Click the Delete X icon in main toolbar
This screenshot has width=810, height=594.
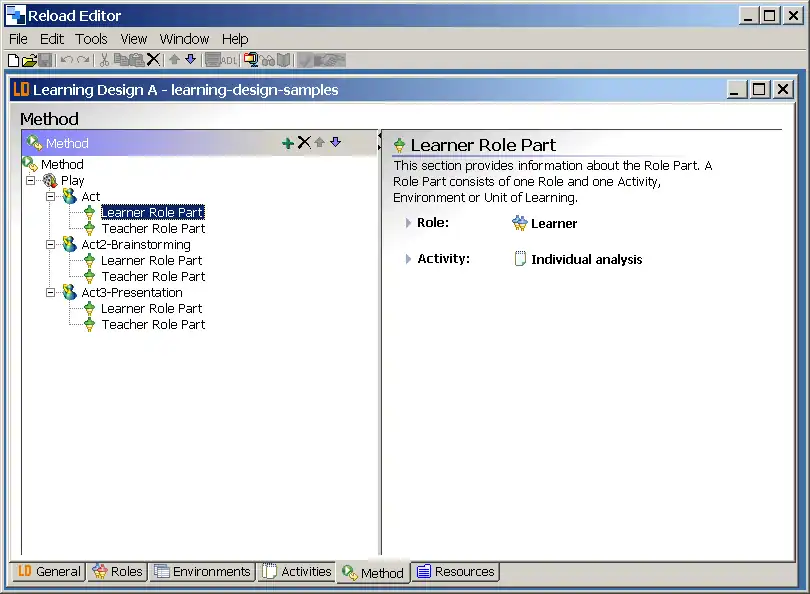pos(153,60)
